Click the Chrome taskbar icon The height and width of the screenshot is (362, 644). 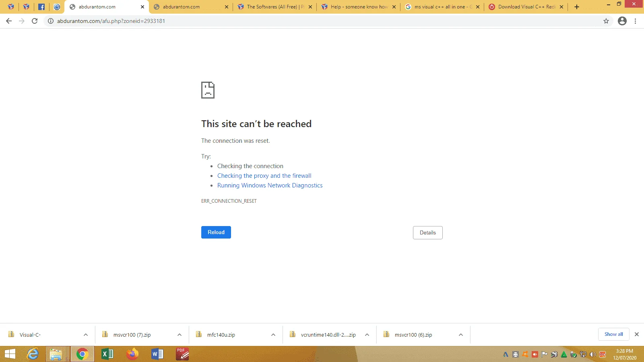pyautogui.click(x=83, y=354)
